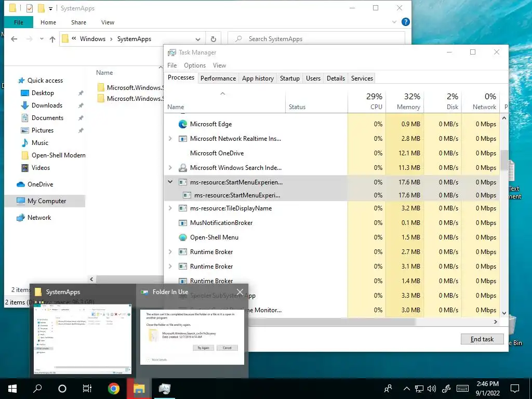Screen dimensions: 532x399
Task: Click Task Manager taskbar icon
Action: [x=165, y=389]
